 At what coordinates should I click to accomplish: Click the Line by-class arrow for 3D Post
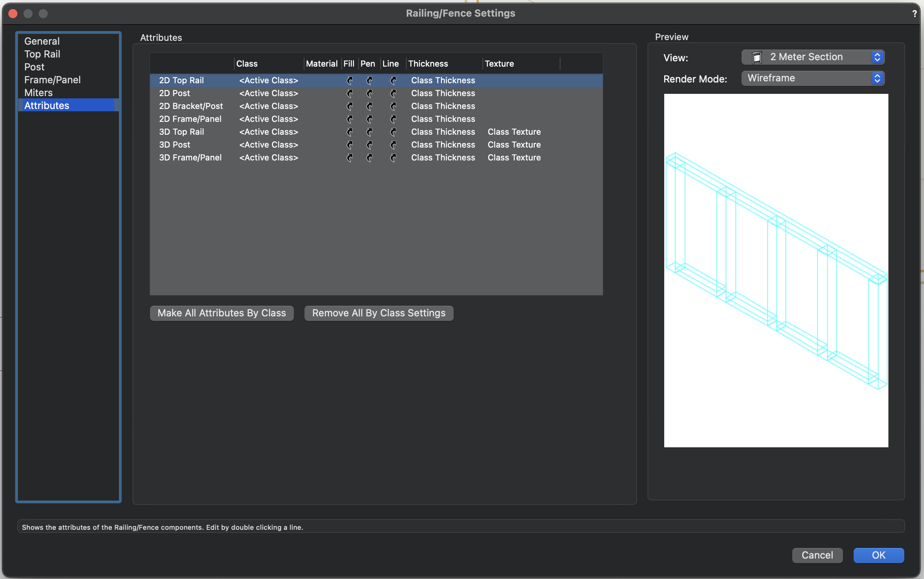pyautogui.click(x=393, y=145)
